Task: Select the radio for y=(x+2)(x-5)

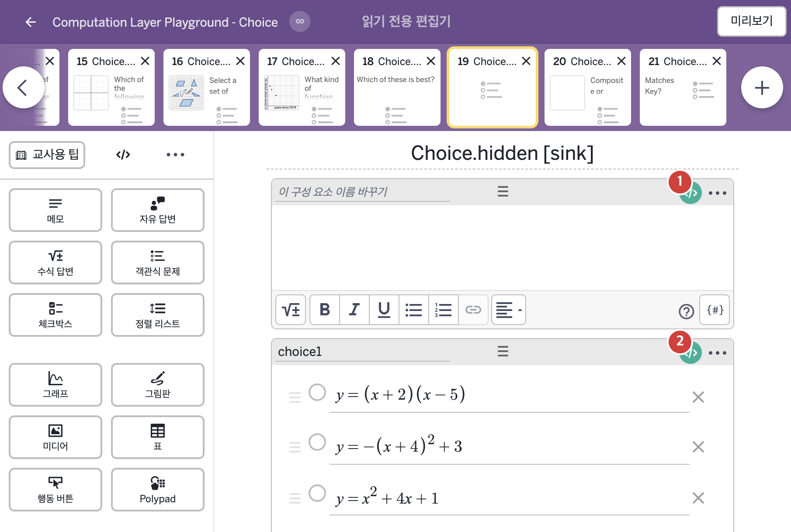Action: pyautogui.click(x=317, y=392)
